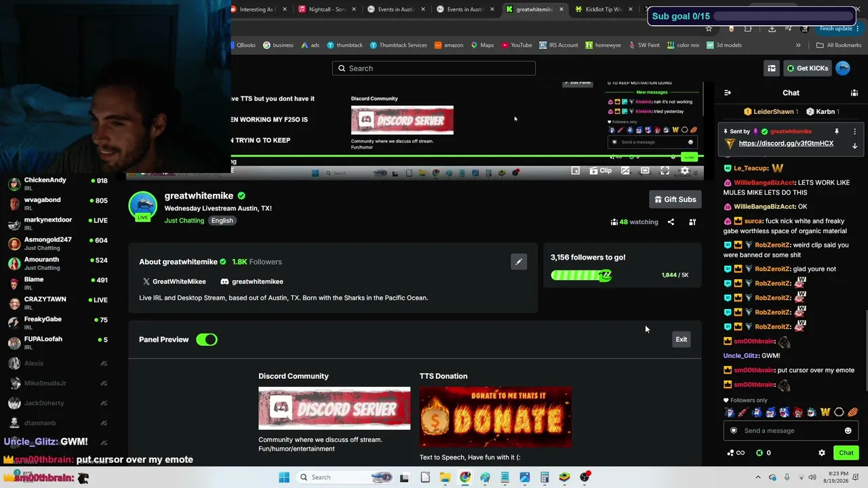
Task: Unpin the pinned chat message
Action: click(837, 131)
